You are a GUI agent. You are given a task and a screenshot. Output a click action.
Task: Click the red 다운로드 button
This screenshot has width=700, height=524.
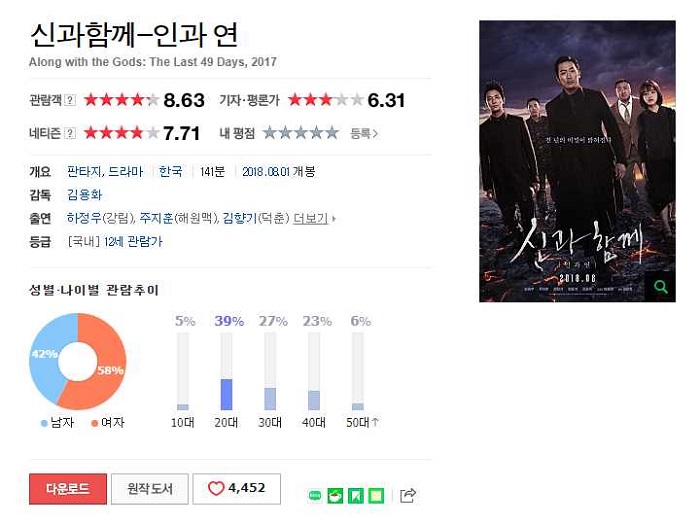pyautogui.click(x=68, y=489)
